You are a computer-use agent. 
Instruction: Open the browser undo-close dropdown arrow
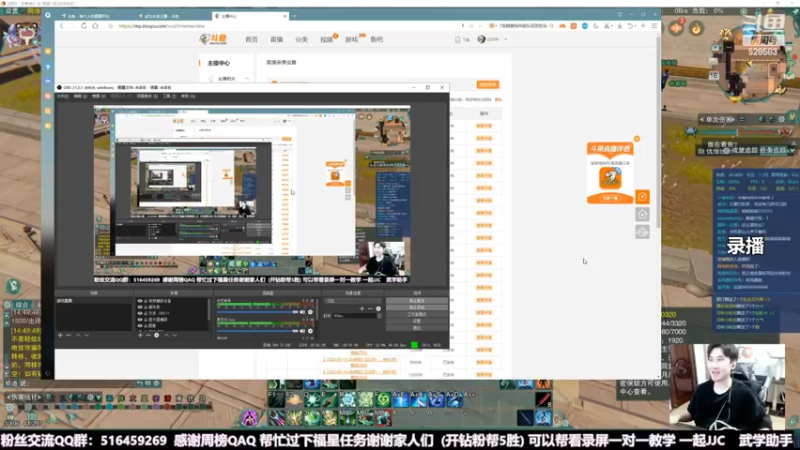click(635, 26)
